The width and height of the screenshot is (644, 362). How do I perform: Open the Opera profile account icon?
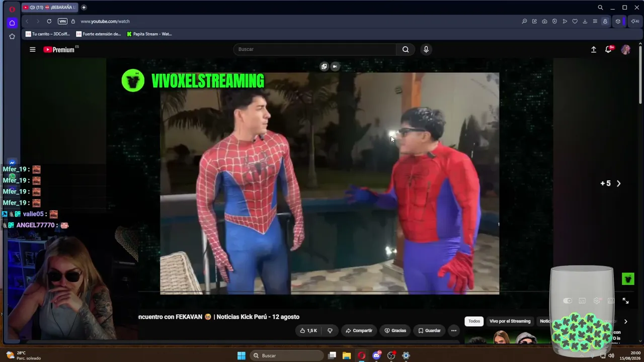point(605,21)
